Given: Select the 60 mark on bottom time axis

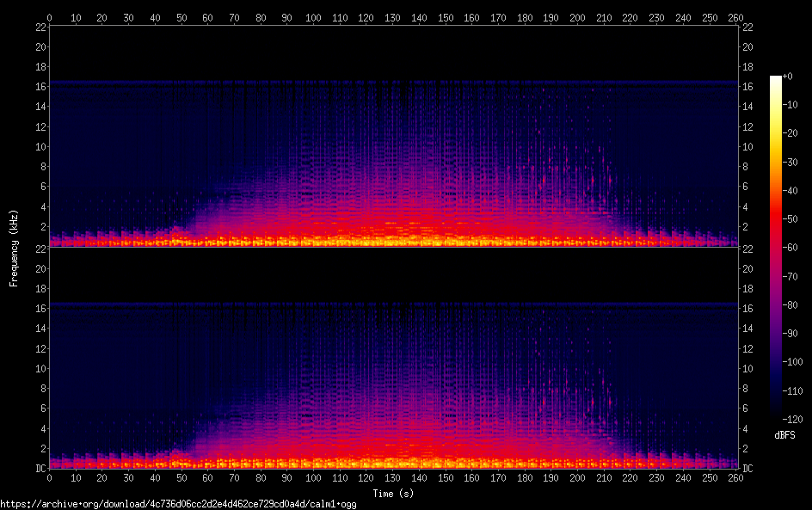Looking at the screenshot, I should [207, 477].
